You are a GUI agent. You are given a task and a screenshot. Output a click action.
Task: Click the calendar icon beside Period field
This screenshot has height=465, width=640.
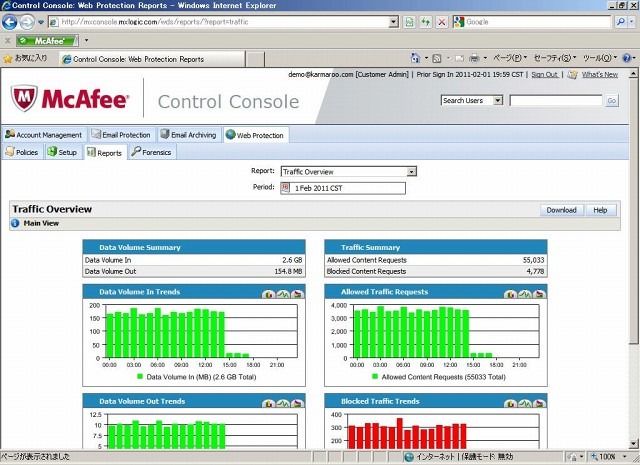[x=285, y=187]
